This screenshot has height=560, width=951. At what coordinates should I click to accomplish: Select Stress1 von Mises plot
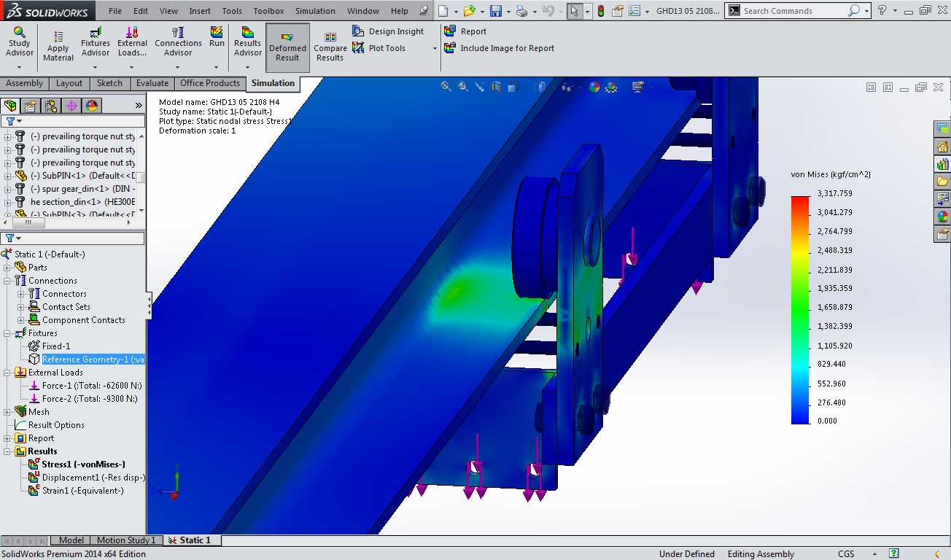coord(77,464)
